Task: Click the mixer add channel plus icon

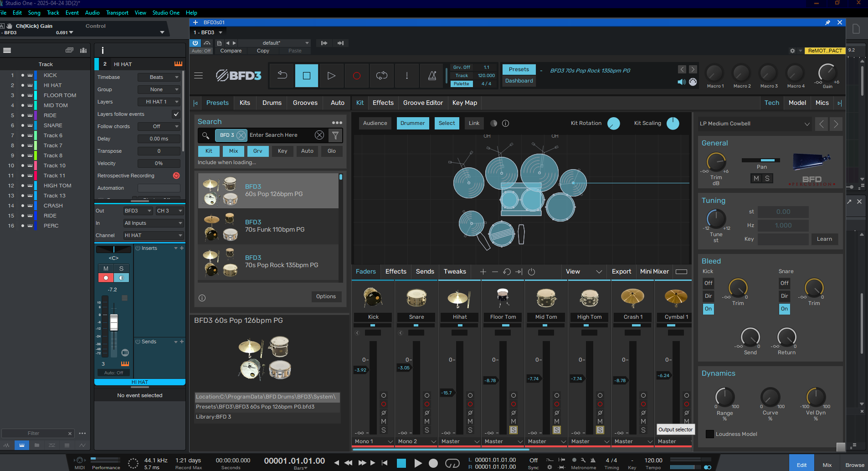Action: (x=483, y=272)
